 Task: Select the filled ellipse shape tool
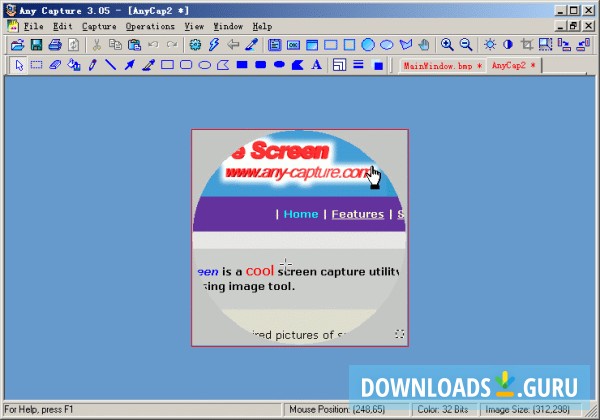point(279,65)
